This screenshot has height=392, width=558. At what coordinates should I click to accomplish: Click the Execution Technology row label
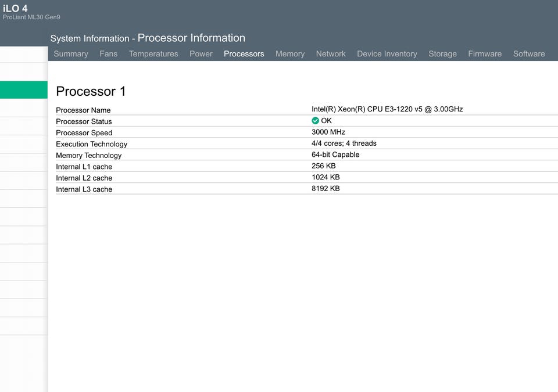coord(91,144)
